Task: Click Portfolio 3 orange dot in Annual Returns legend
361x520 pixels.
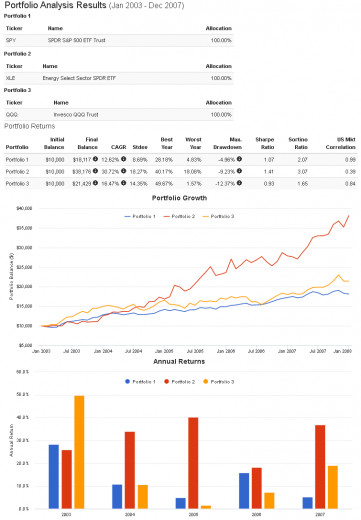Action: pyautogui.click(x=205, y=382)
